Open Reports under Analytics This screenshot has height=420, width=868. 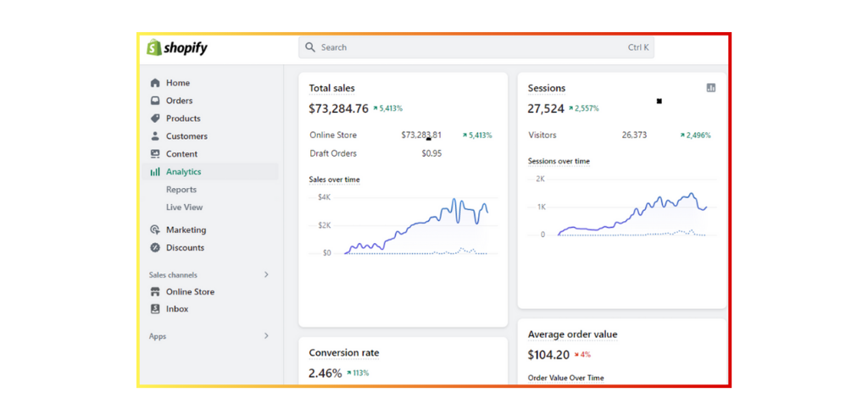[x=181, y=190]
